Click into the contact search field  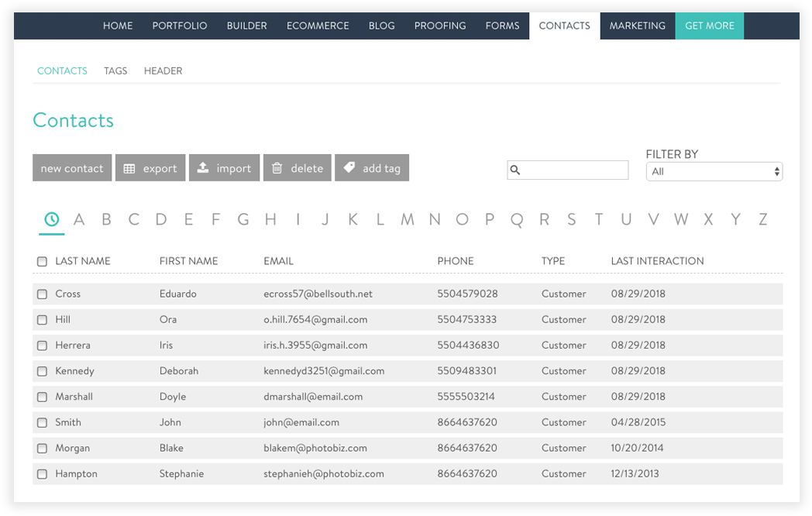point(568,170)
